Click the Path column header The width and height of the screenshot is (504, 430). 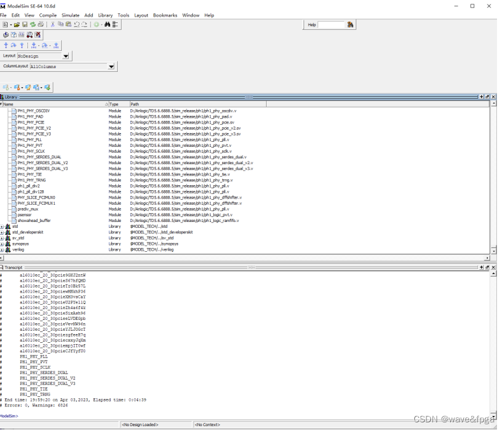198,104
